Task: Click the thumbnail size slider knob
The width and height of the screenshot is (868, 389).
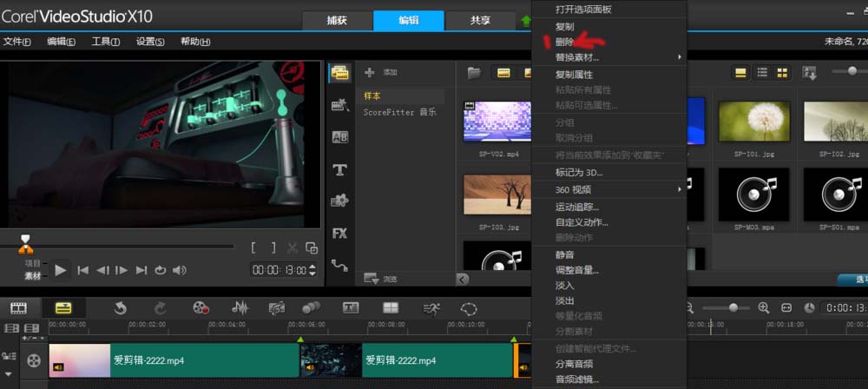Action: coord(852,71)
